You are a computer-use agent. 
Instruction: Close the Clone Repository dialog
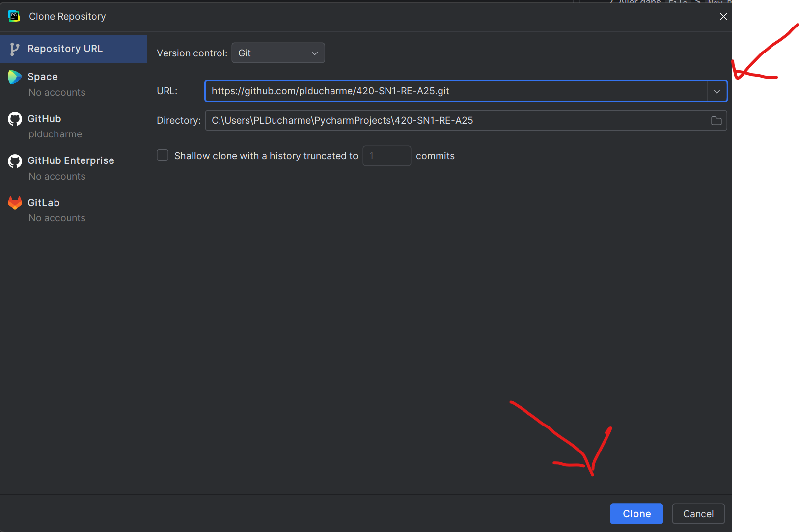[723, 16]
